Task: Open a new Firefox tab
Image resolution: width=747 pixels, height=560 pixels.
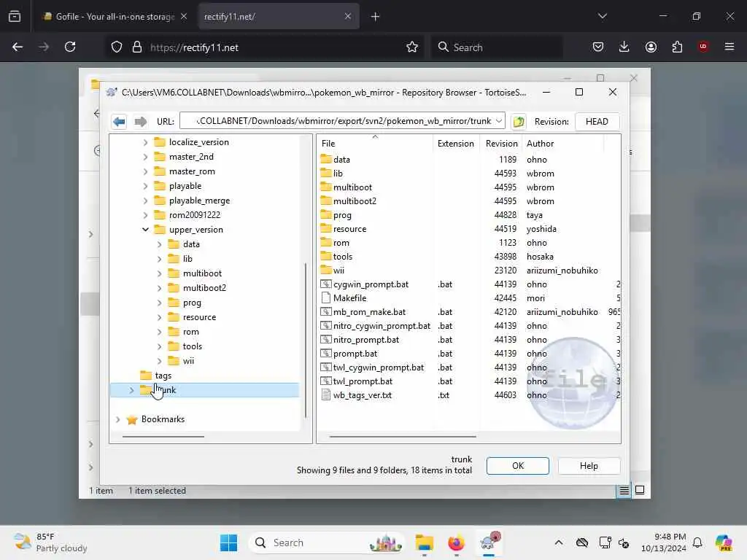Action: coord(375,17)
